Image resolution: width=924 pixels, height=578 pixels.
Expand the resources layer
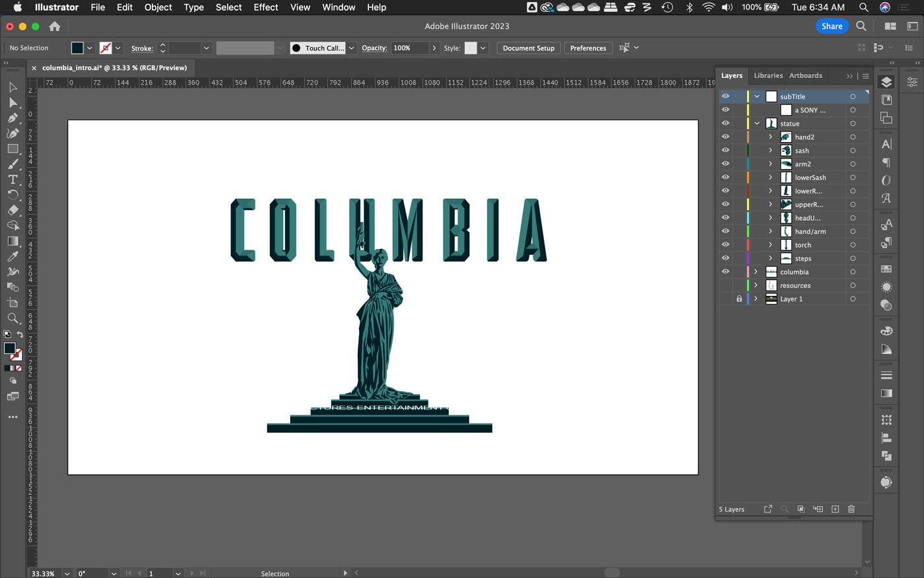click(756, 285)
